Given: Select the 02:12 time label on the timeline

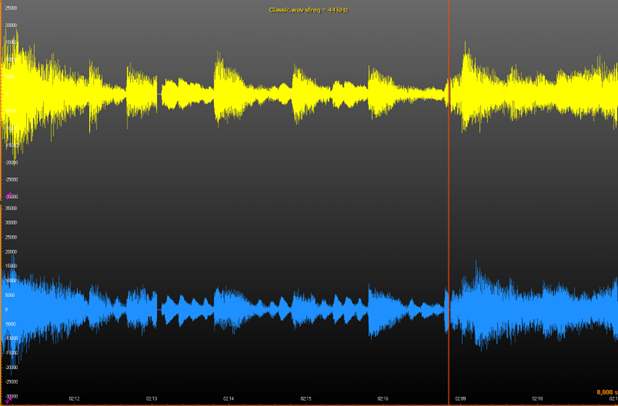Looking at the screenshot, I should (x=74, y=399).
